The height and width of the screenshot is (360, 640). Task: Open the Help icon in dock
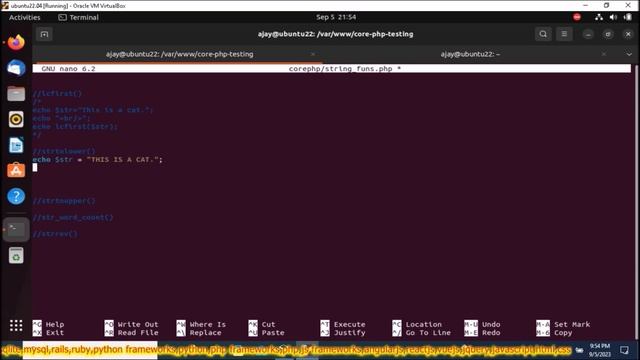16,196
